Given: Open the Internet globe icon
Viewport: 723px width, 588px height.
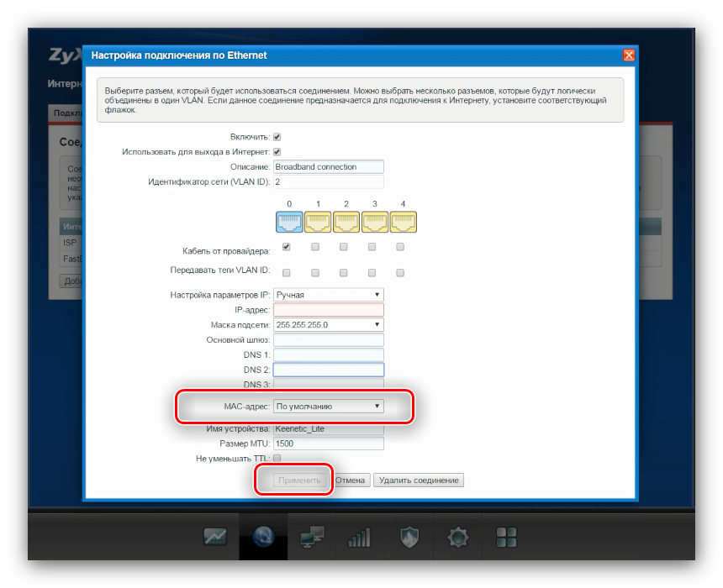Looking at the screenshot, I should coord(263,537).
